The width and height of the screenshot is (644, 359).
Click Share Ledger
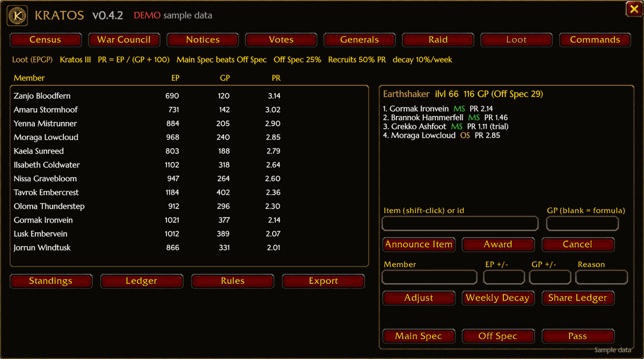click(x=577, y=298)
